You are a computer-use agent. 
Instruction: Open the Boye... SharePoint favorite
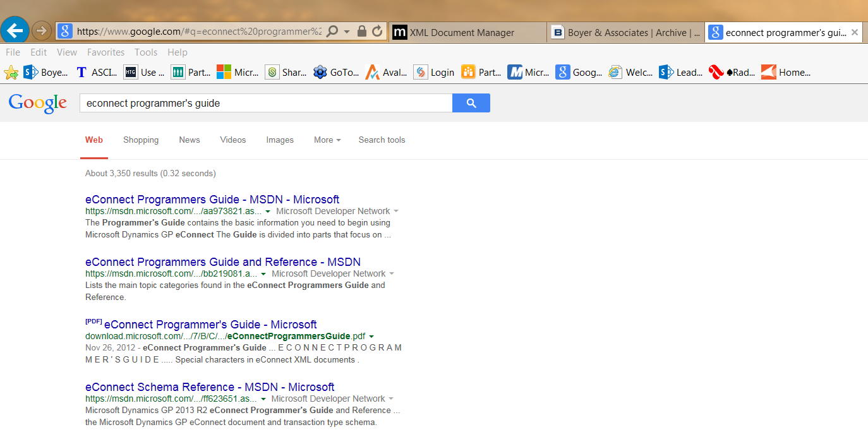click(46, 73)
